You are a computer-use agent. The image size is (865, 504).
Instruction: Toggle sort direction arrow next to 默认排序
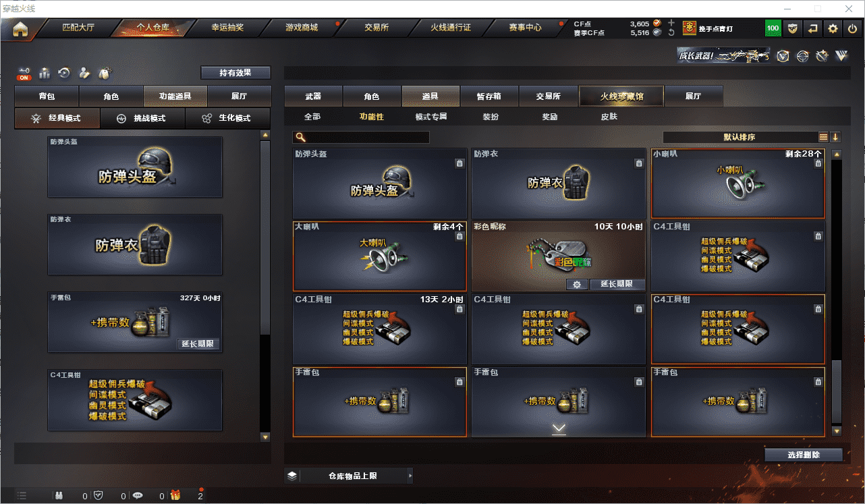(x=835, y=137)
